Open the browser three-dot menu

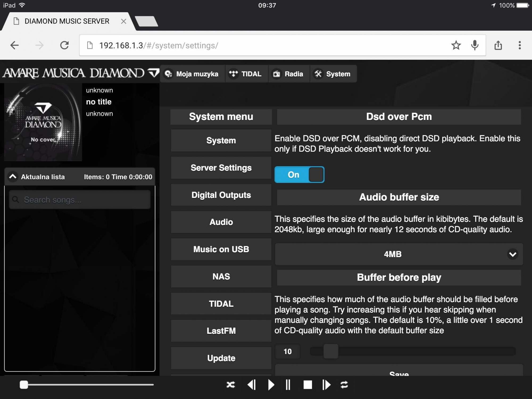pos(519,45)
